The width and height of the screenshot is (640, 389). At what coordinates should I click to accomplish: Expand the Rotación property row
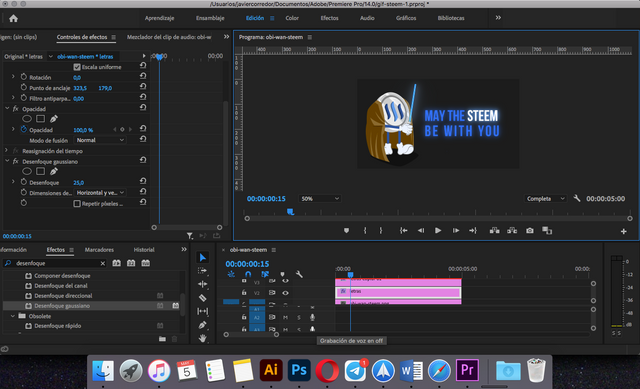13,76
